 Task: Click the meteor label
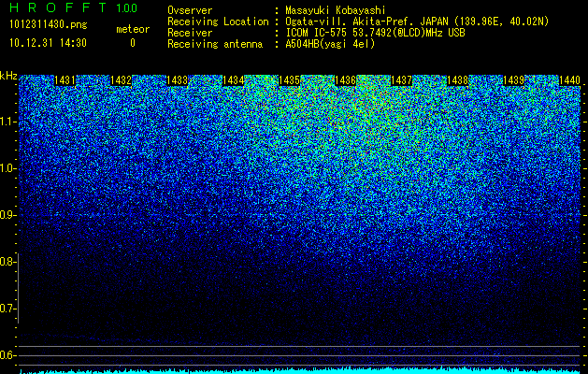[x=133, y=29]
